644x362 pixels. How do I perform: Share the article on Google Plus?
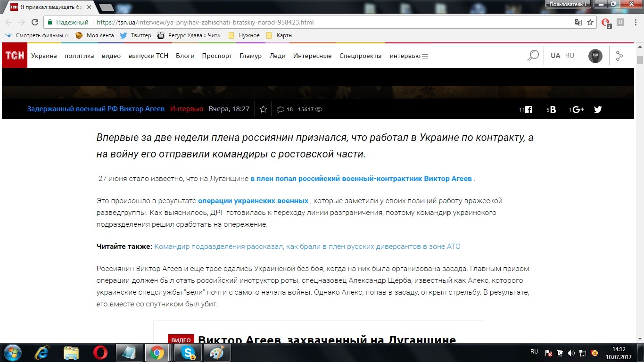(x=578, y=109)
